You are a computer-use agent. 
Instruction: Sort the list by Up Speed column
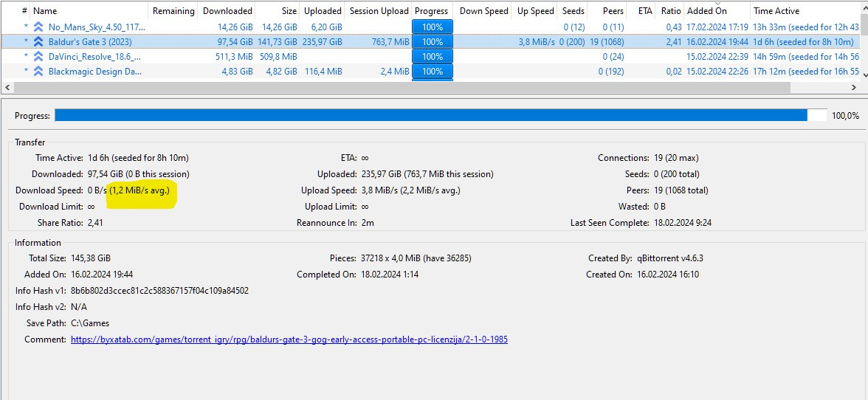535,11
